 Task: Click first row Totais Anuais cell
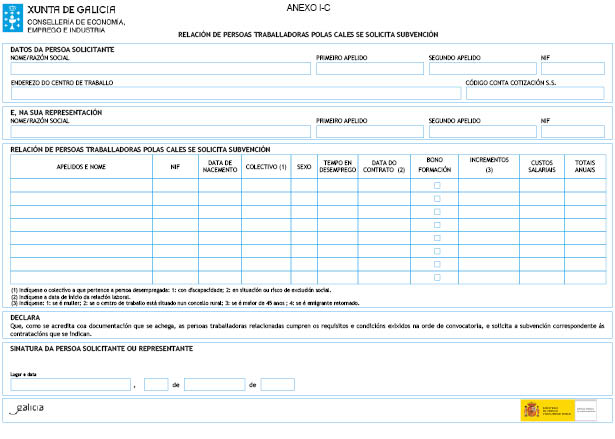click(x=585, y=186)
